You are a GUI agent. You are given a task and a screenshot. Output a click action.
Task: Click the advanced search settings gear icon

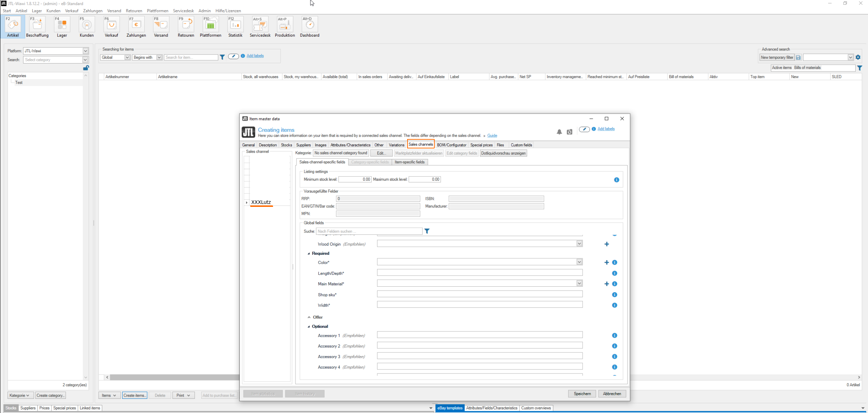click(x=858, y=57)
